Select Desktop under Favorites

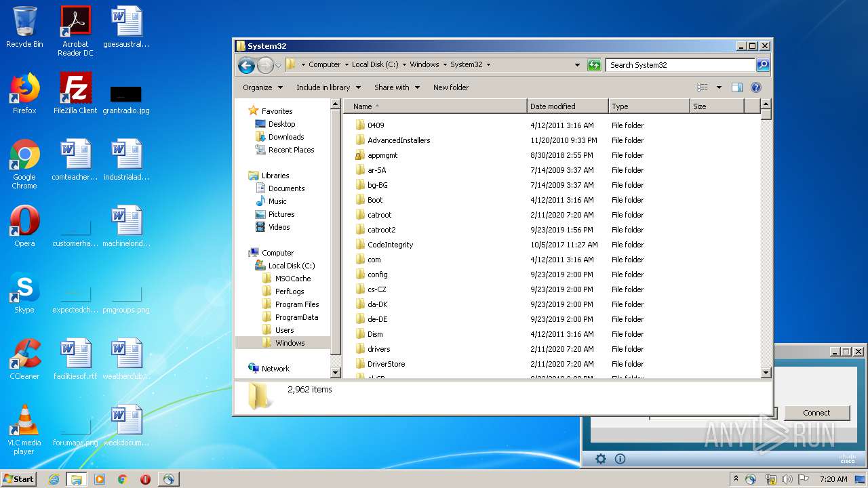(281, 124)
